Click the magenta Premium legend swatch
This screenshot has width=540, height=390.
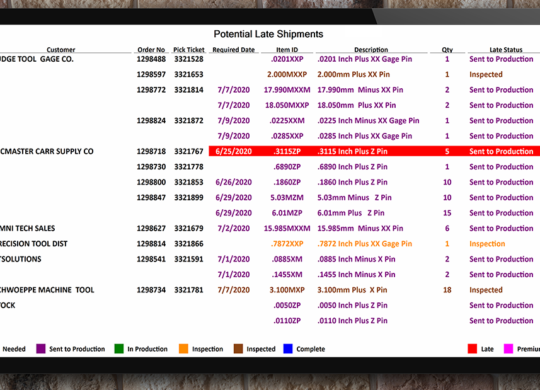(508, 349)
